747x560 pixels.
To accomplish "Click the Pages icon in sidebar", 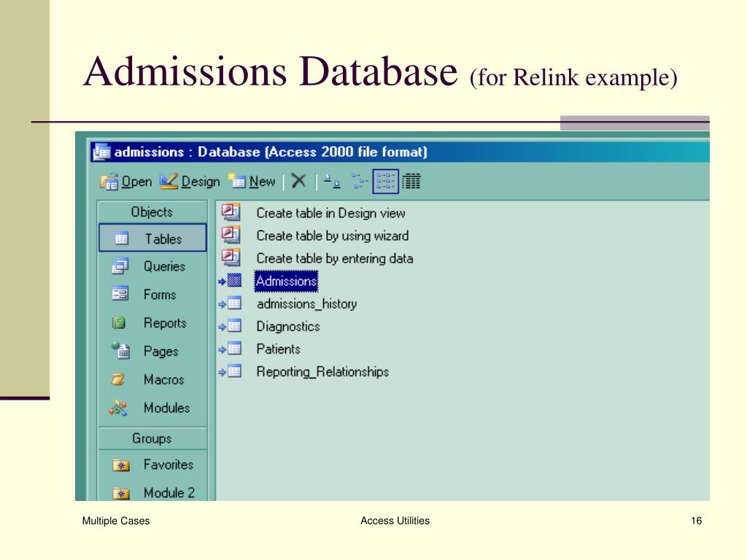I will [120, 351].
